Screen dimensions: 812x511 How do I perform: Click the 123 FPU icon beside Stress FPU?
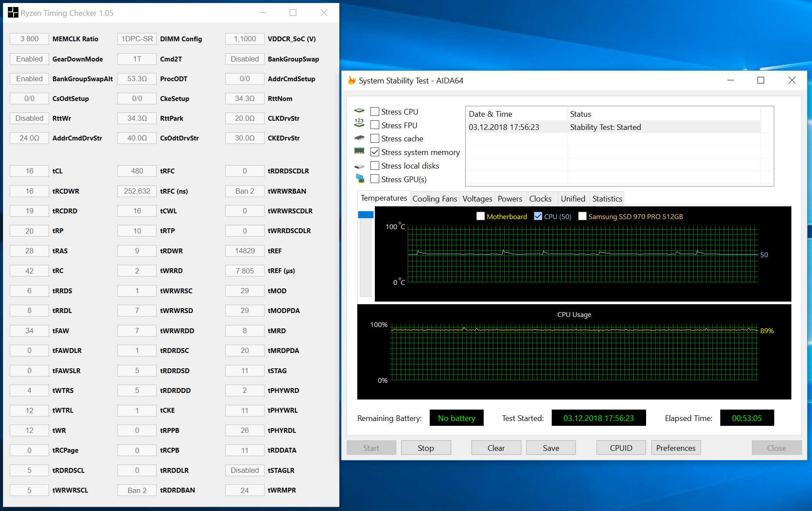(x=359, y=123)
